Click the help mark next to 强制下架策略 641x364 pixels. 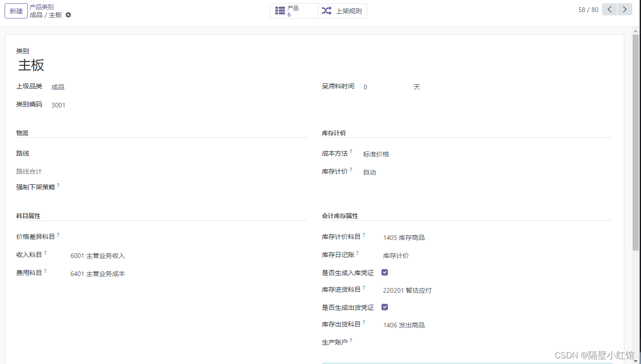click(x=58, y=185)
